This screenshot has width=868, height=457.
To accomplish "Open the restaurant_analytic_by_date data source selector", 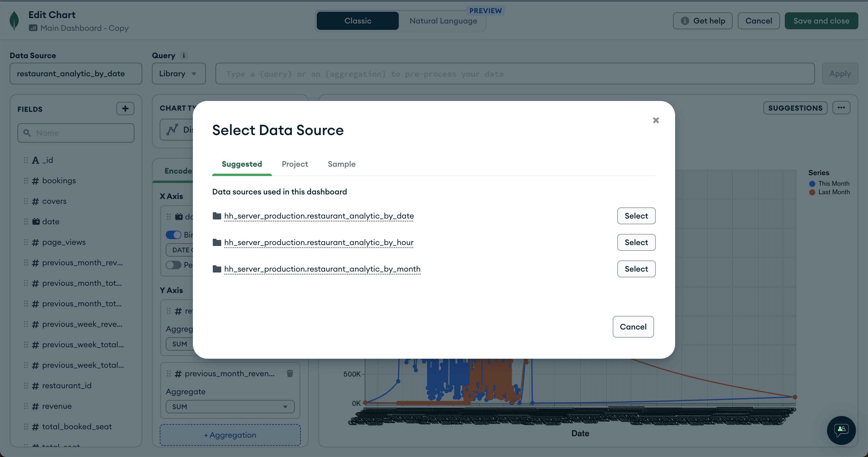I will pos(76,74).
